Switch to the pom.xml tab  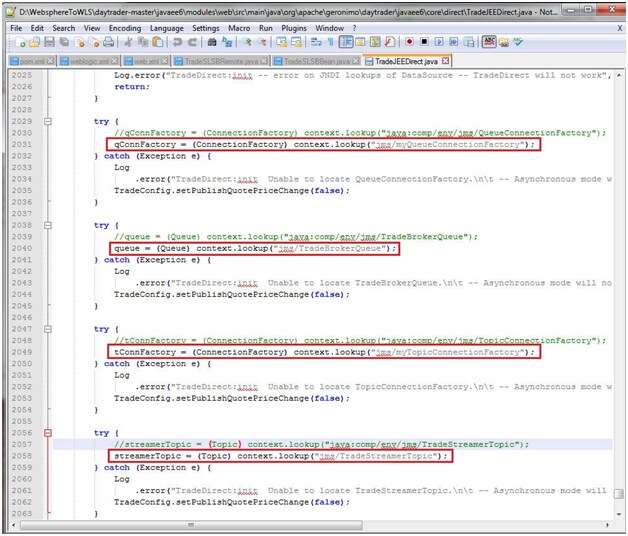[x=33, y=60]
